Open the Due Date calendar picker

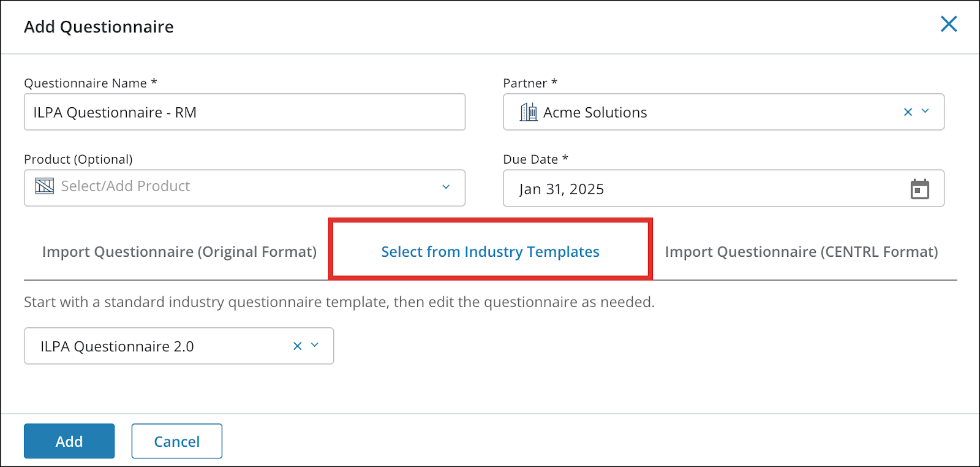pos(919,189)
